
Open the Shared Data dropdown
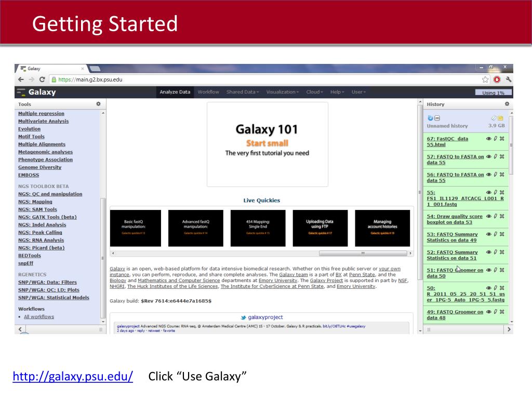[243, 92]
